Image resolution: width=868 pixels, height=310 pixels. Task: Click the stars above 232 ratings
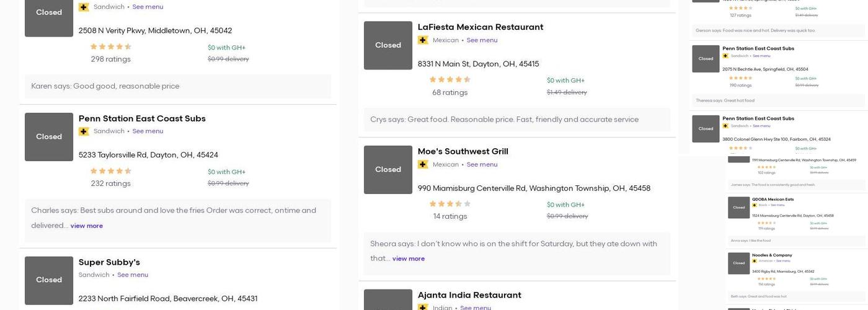point(110,171)
